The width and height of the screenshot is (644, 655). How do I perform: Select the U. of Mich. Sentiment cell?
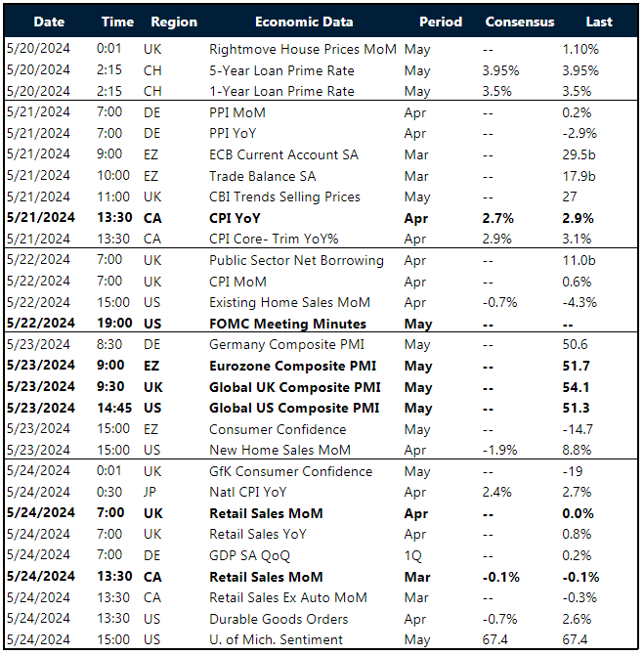coord(276,639)
